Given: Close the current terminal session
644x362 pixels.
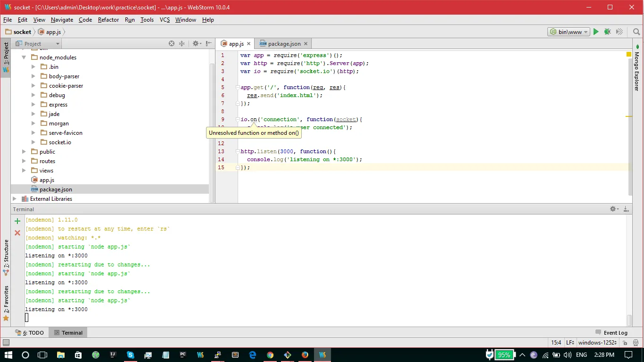Looking at the screenshot, I should [x=17, y=233].
